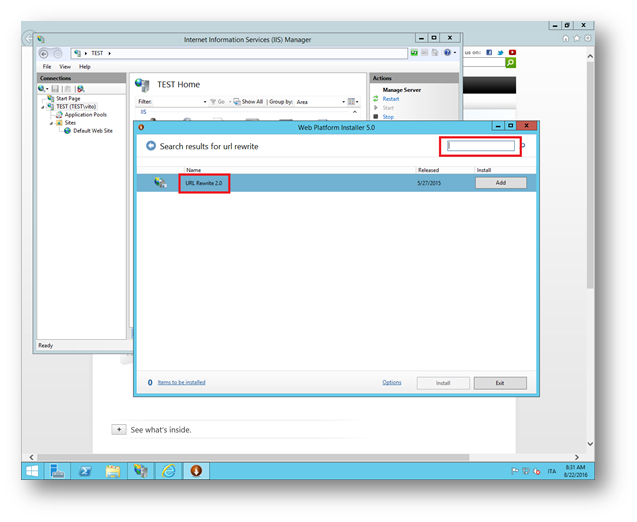The image size is (637, 522).
Task: Click the ITA language indicator in the taskbar
Action: [551, 471]
